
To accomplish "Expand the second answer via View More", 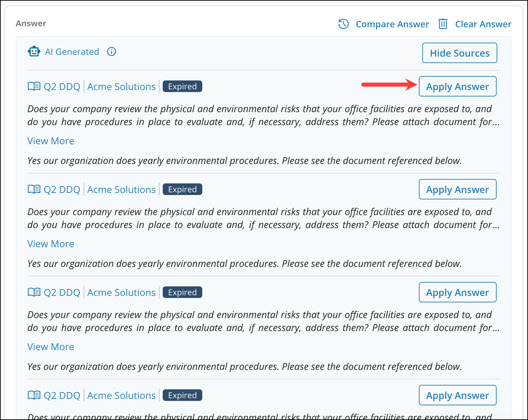I will click(x=50, y=243).
